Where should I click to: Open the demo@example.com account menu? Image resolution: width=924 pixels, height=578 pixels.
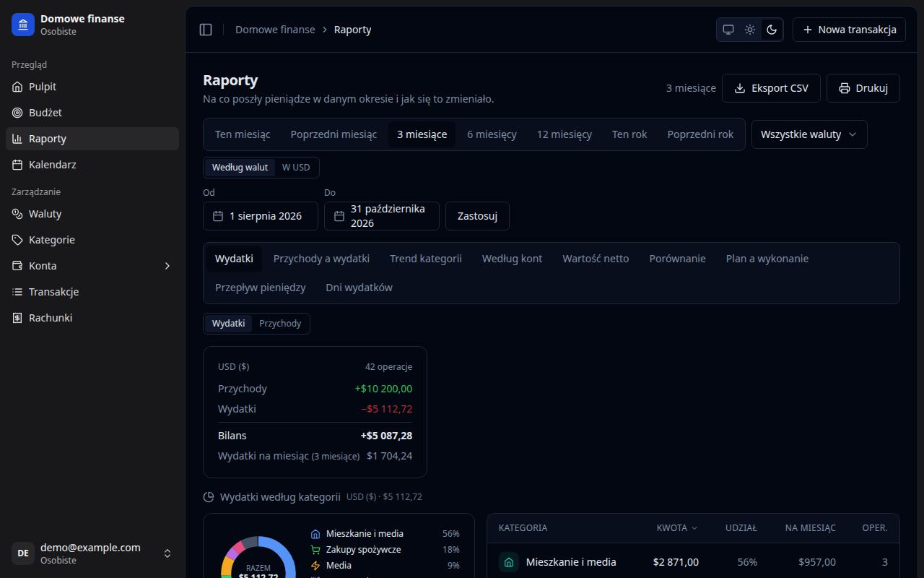[x=92, y=553]
